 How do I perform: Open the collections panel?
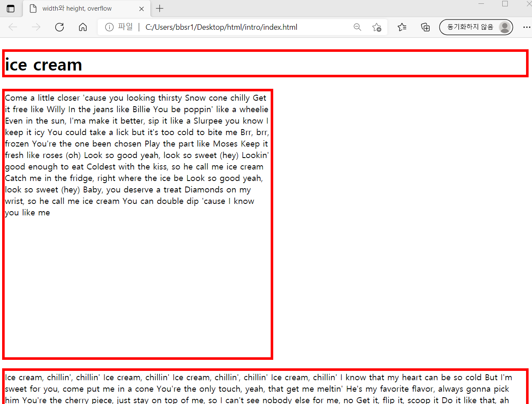(425, 27)
